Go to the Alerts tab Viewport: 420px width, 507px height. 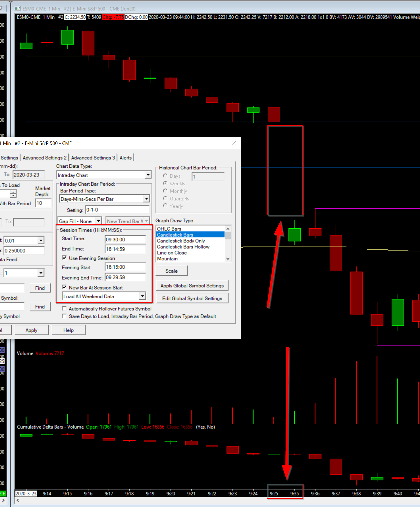[x=125, y=158]
